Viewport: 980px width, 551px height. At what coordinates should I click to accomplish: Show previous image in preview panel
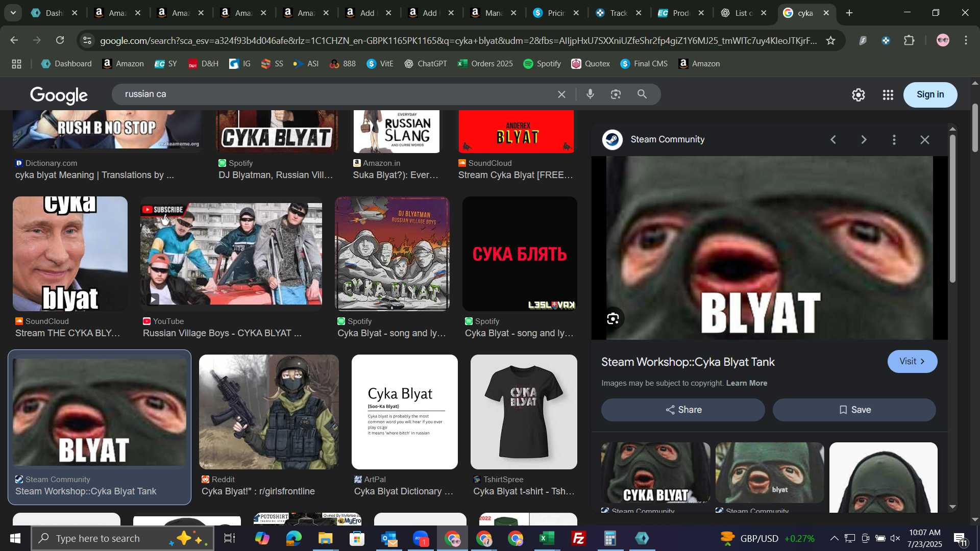point(833,140)
